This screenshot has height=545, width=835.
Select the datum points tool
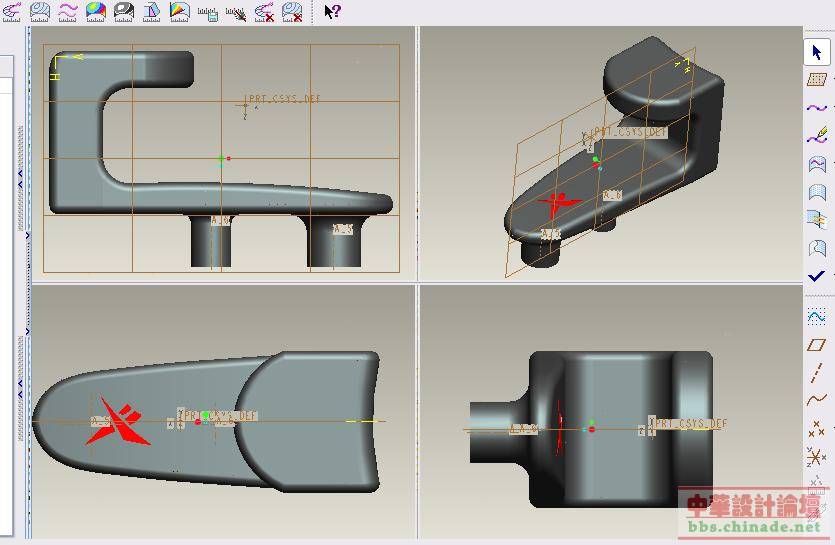pyautogui.click(x=816, y=428)
